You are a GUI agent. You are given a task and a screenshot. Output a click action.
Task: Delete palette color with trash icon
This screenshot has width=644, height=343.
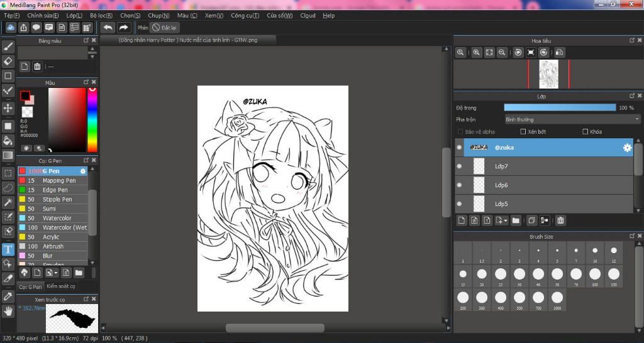coord(37,67)
